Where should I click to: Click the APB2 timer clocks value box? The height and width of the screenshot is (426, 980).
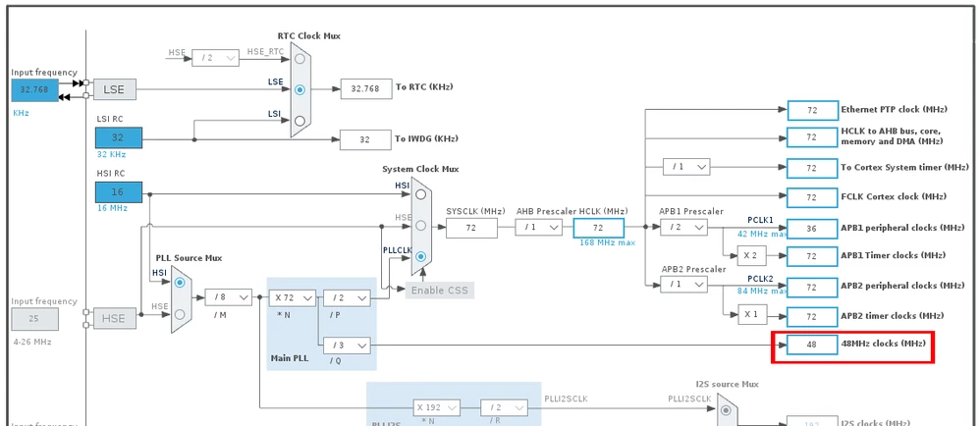pos(812,317)
